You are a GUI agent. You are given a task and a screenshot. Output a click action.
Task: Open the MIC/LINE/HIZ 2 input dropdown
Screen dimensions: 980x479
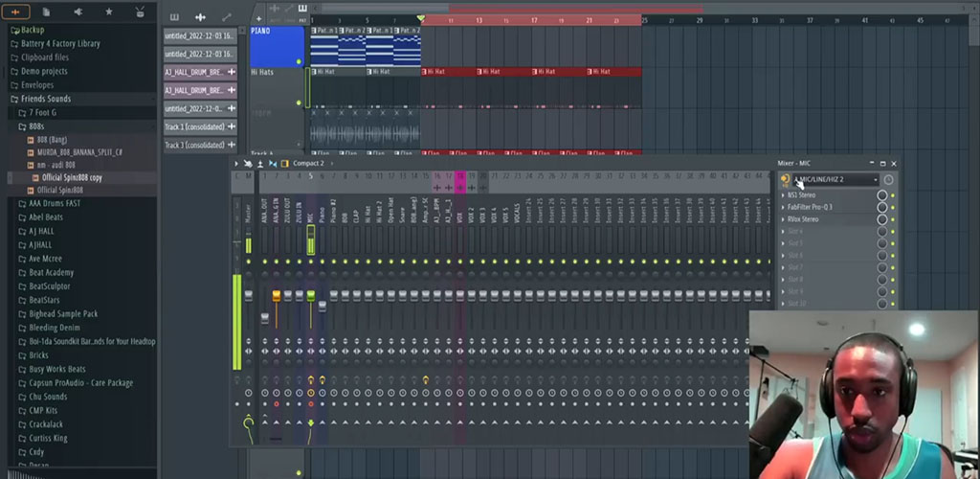(836, 180)
